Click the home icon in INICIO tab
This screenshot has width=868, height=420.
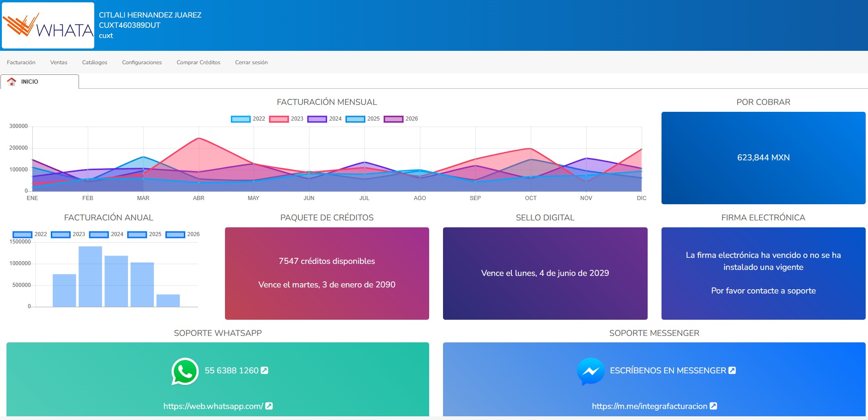(12, 82)
